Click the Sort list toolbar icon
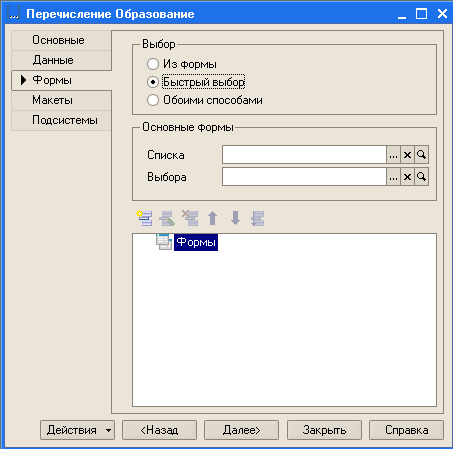453x449 pixels. coord(258,218)
